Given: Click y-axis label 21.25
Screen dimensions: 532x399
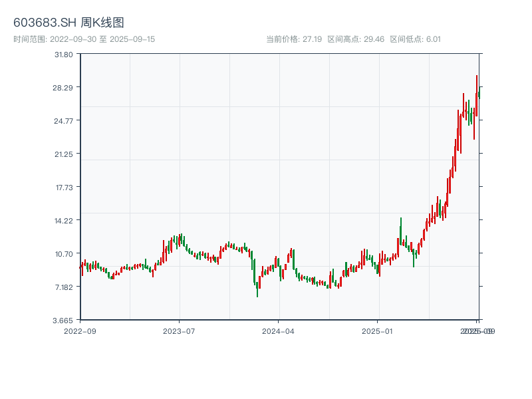Looking at the screenshot, I should pos(64,154).
